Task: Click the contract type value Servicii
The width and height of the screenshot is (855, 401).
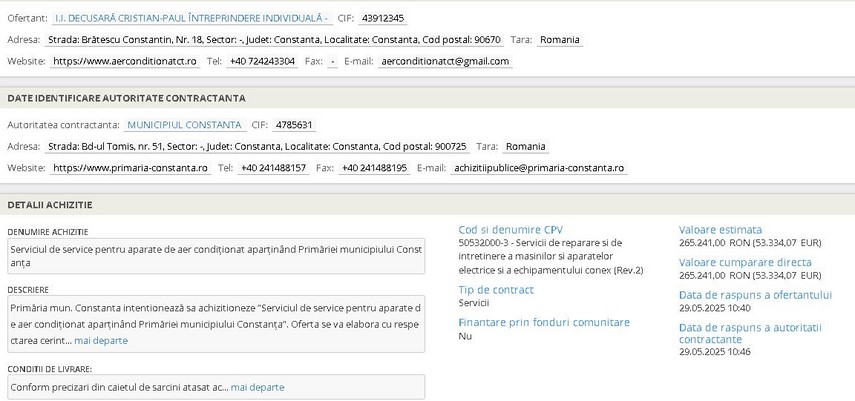Action: [x=474, y=303]
